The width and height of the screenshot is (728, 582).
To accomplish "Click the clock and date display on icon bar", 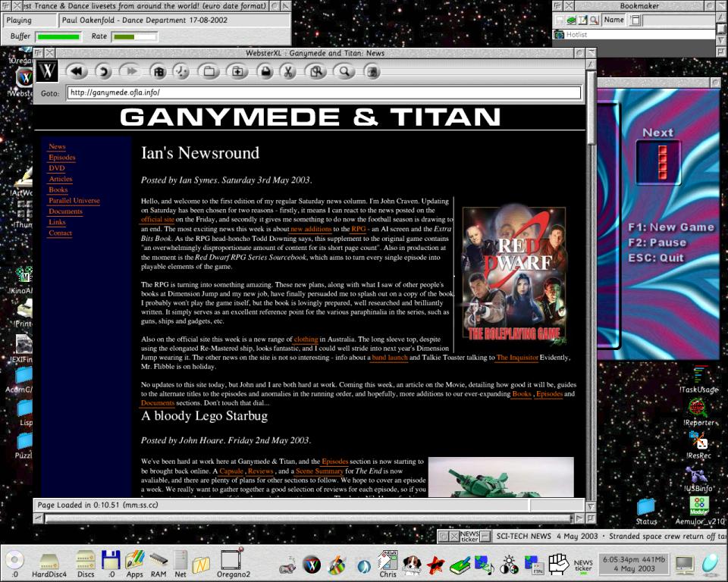I will click(634, 565).
